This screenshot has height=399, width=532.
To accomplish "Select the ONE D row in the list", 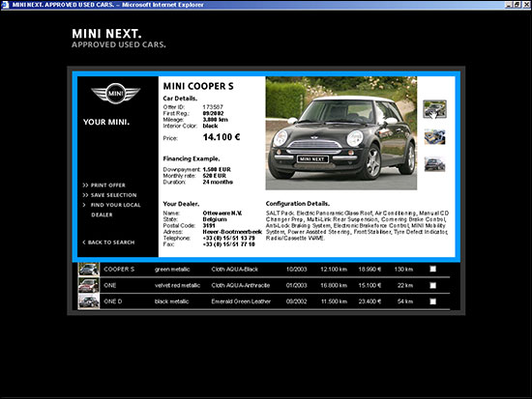I will (x=264, y=301).
